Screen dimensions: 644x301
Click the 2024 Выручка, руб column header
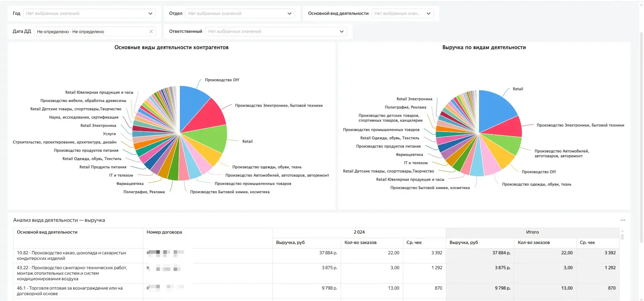pos(291,243)
